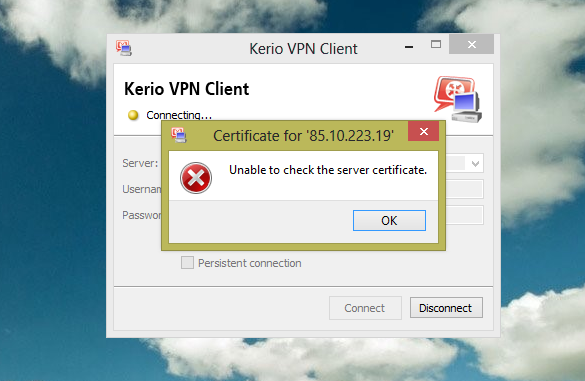Minimize the Kerio VPN Client window

coord(409,47)
